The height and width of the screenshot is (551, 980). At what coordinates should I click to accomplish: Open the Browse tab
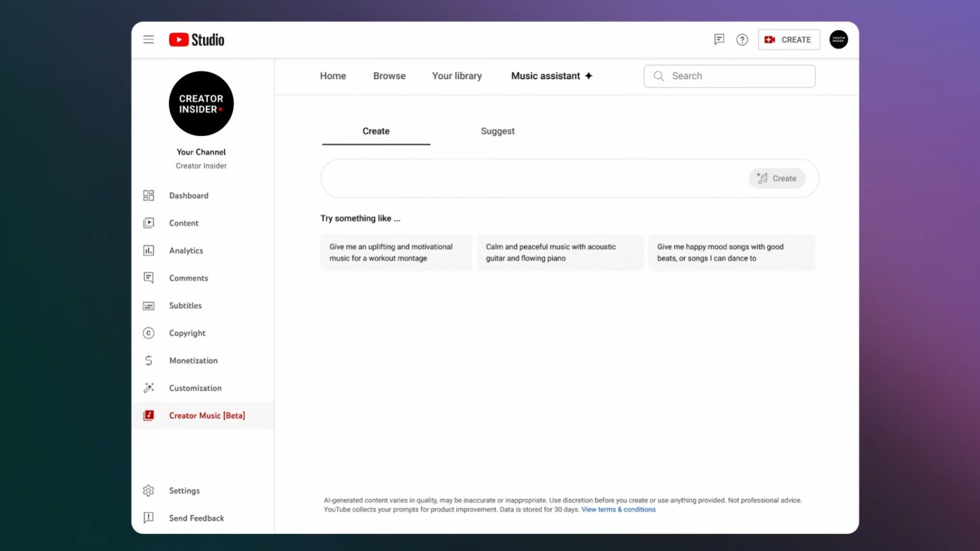[x=389, y=76]
